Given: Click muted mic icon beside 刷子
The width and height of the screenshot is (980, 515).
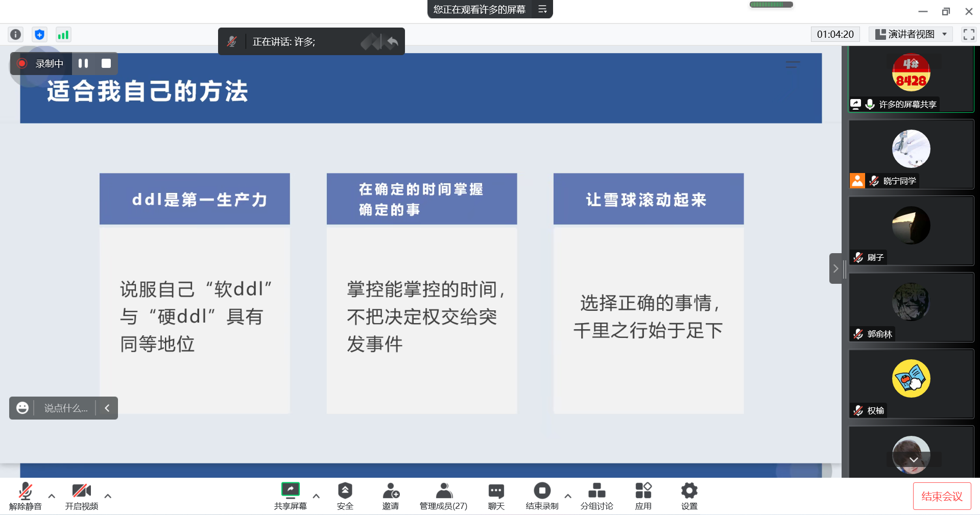Looking at the screenshot, I should pyautogui.click(x=858, y=257).
